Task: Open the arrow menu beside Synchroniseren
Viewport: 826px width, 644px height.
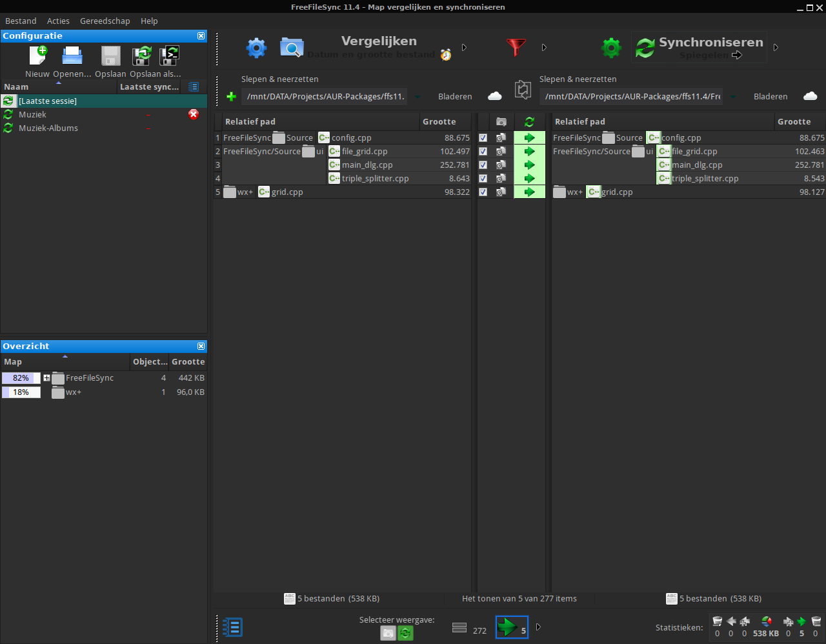Action: pos(776,48)
